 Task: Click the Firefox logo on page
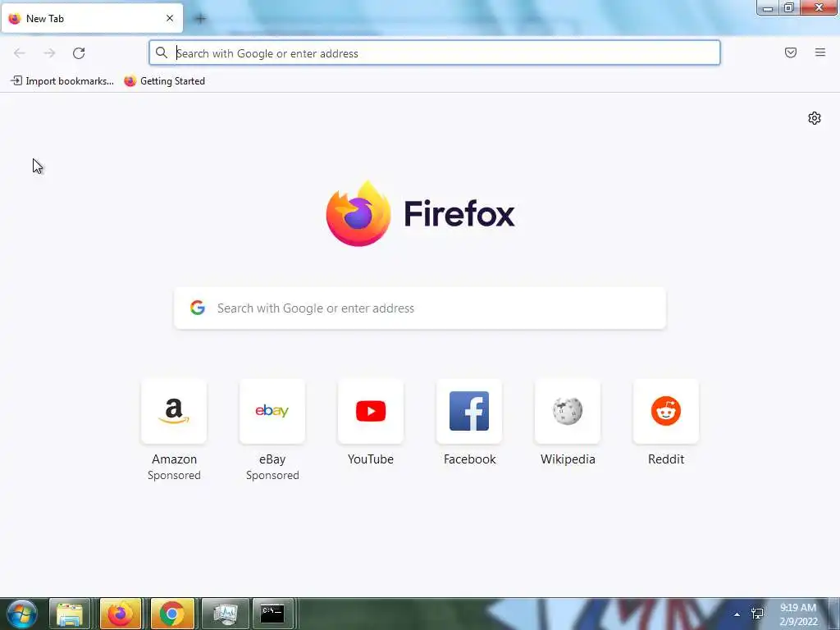(358, 214)
